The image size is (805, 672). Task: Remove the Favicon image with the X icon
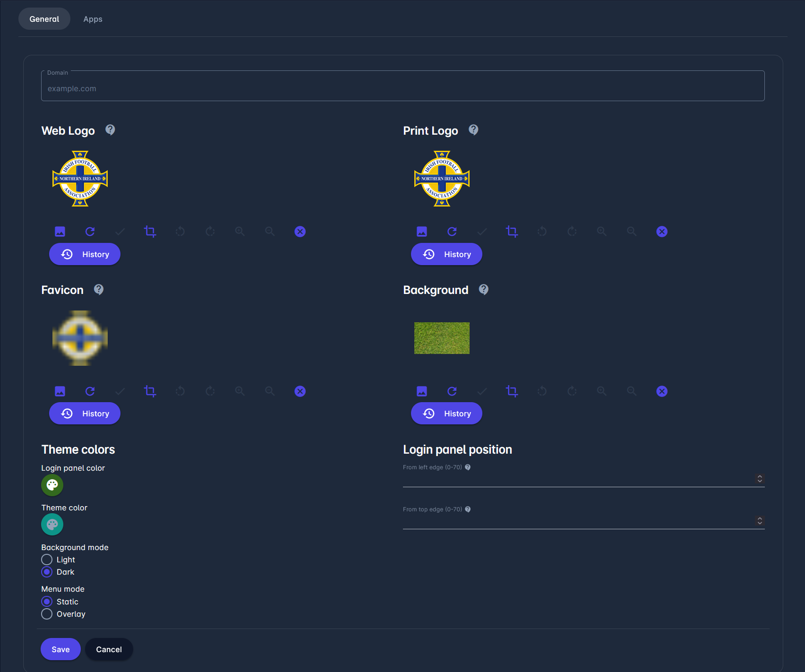coord(300,391)
